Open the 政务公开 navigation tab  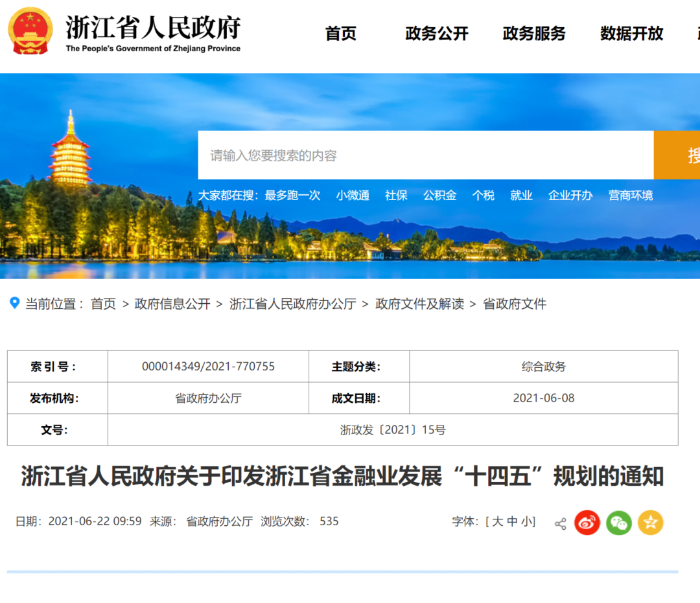pos(436,34)
